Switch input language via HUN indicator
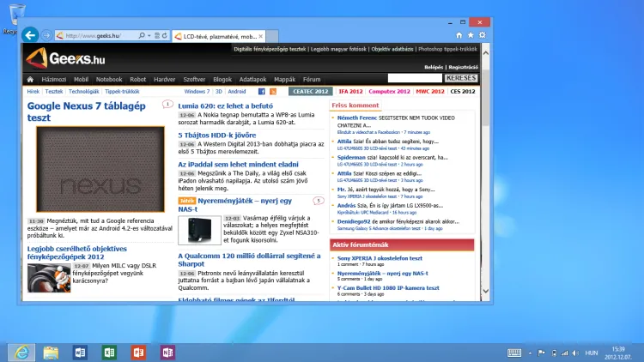Viewport: 644px width, 362px height. [592, 352]
